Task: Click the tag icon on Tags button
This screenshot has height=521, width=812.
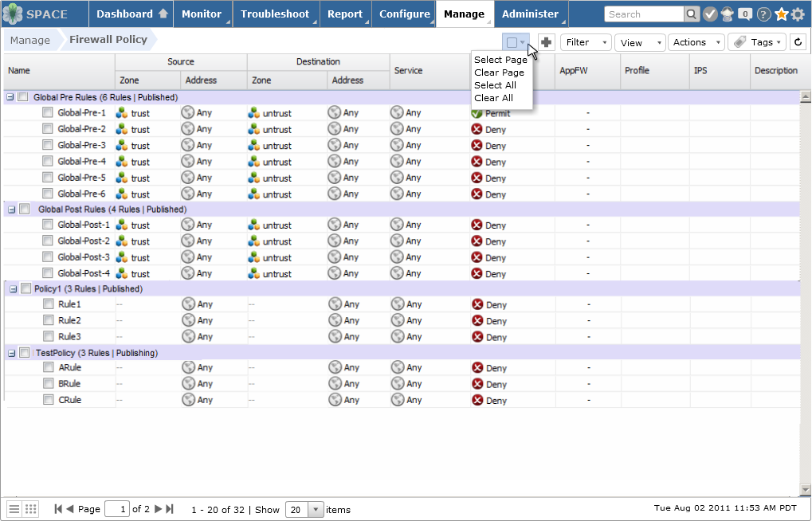Action: point(740,42)
